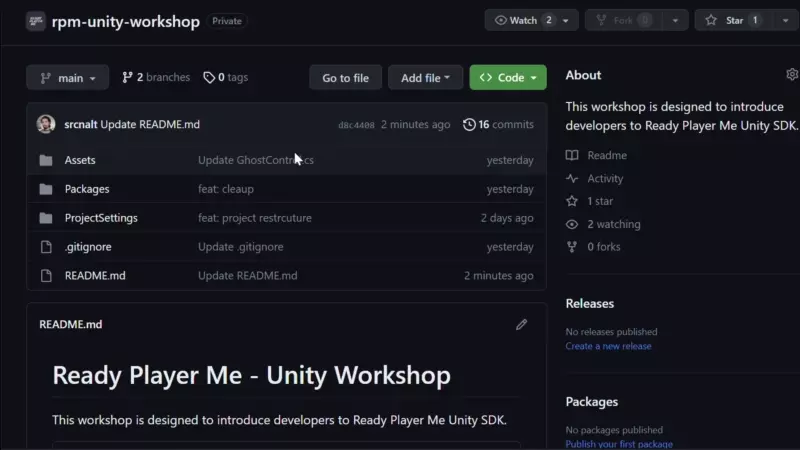The height and width of the screenshot is (450, 800).
Task: View the 0 tags link
Action: point(226,77)
